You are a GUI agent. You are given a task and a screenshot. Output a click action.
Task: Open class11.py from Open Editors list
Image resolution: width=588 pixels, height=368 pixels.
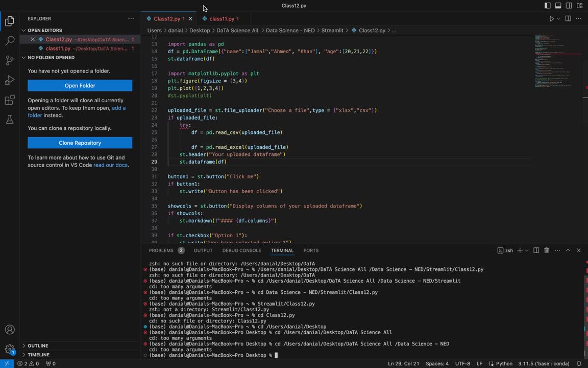pyautogui.click(x=80, y=49)
